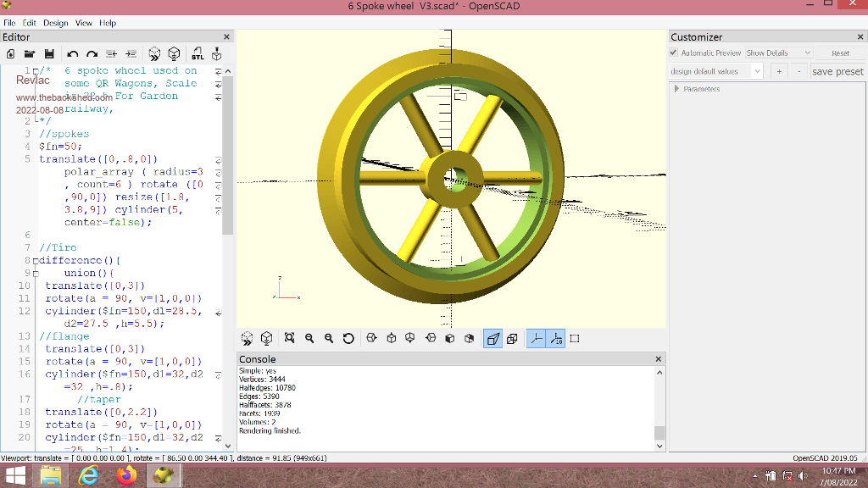The height and width of the screenshot is (488, 868).
Task: Click the Undo arrow in editor toolbar
Action: pos(73,53)
